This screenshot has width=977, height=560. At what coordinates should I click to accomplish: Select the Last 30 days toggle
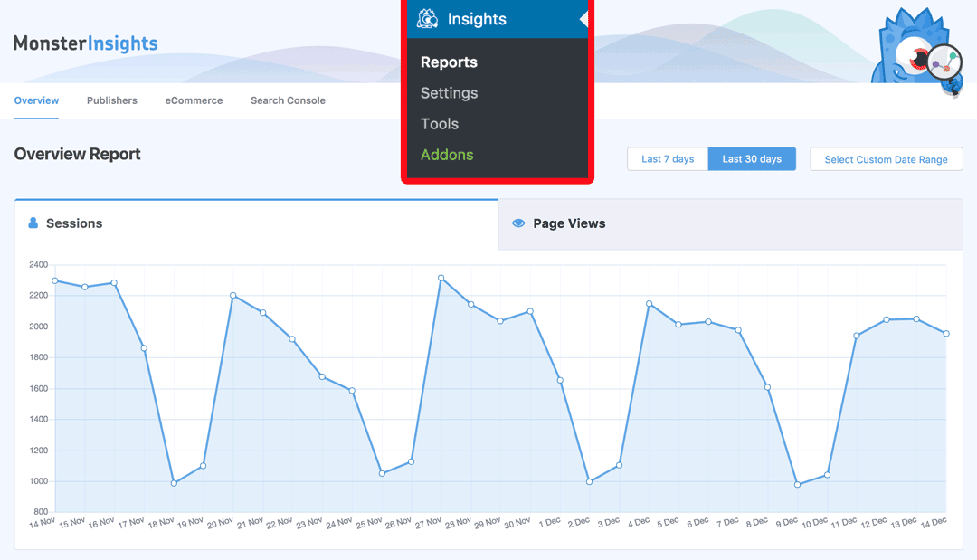(752, 158)
